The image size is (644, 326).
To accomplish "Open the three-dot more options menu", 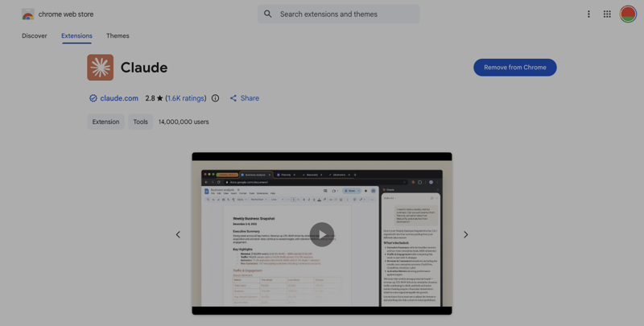I will tap(588, 14).
